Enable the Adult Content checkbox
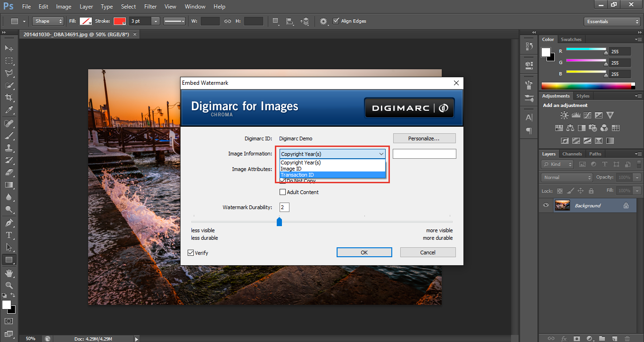Viewport: 644px width, 342px height. pyautogui.click(x=283, y=192)
